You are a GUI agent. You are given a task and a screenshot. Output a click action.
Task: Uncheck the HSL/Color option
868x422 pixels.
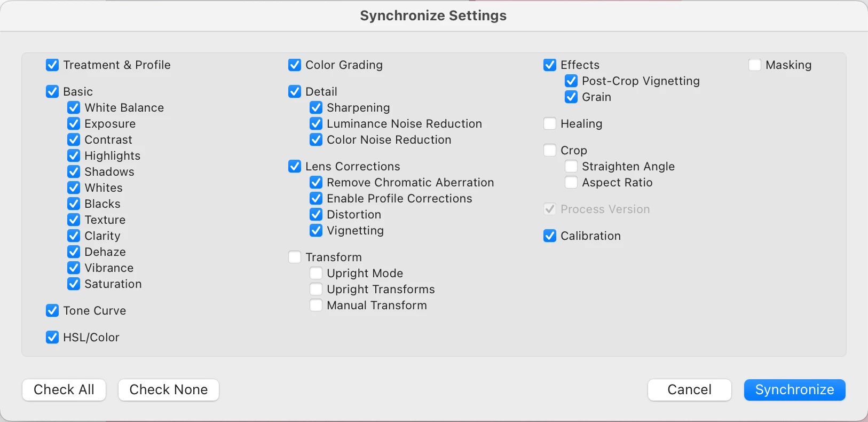pos(52,338)
